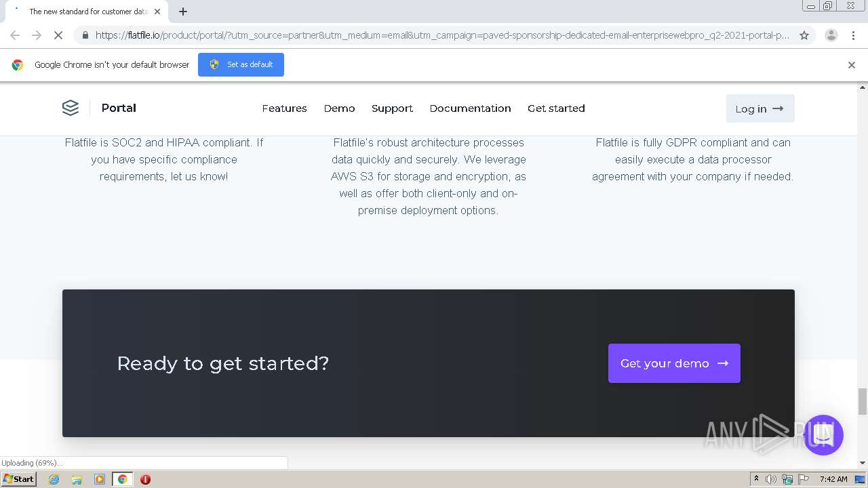This screenshot has height=488, width=868.
Task: Open a new browser tab
Action: tap(183, 12)
